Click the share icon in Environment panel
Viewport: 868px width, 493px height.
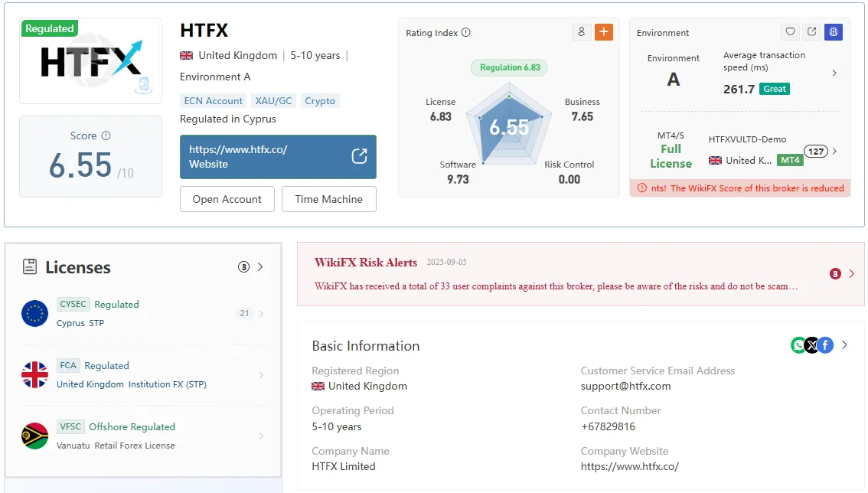pyautogui.click(x=812, y=32)
